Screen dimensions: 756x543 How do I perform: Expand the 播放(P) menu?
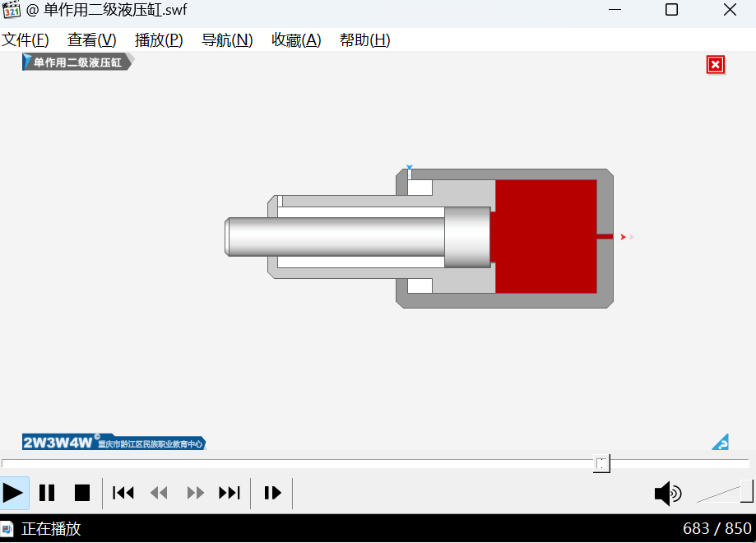tap(159, 40)
